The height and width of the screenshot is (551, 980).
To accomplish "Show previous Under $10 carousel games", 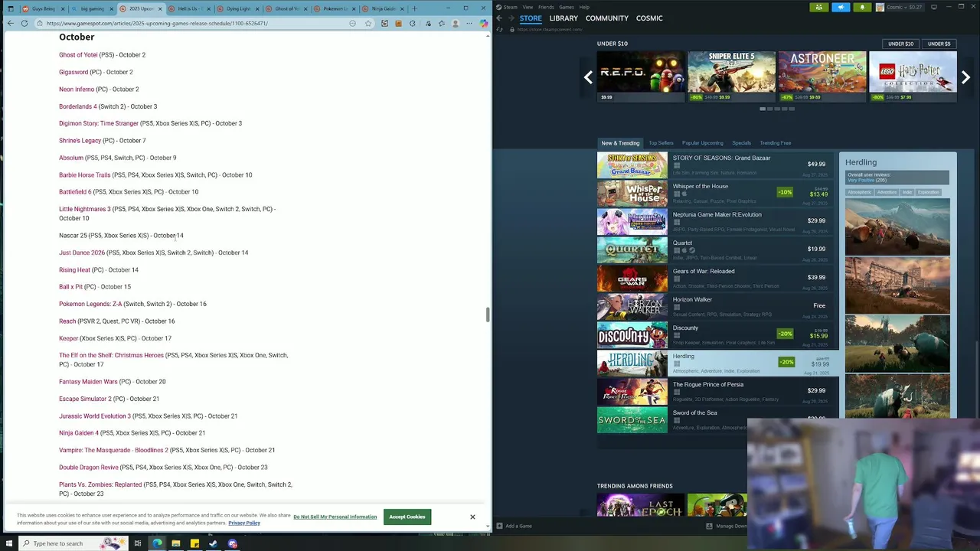I will click(588, 77).
